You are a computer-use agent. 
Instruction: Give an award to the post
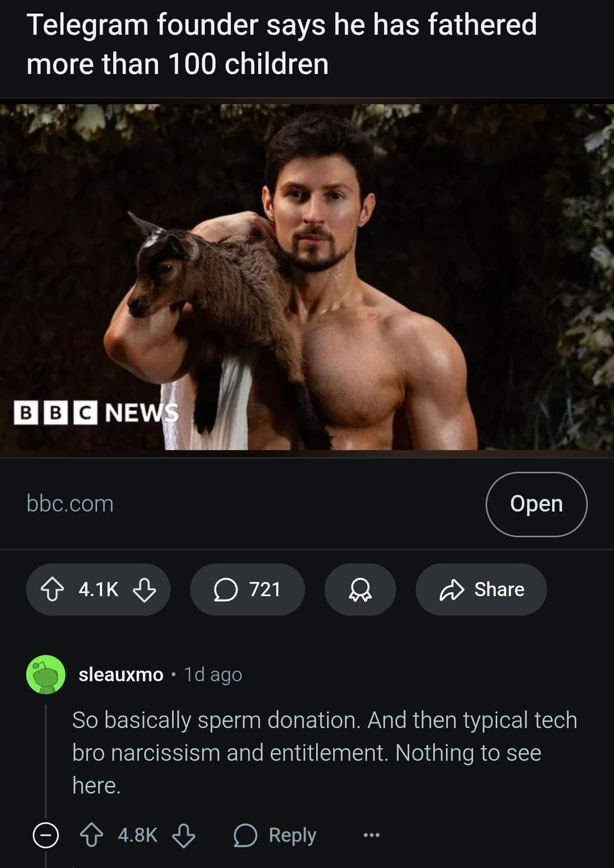pos(360,589)
